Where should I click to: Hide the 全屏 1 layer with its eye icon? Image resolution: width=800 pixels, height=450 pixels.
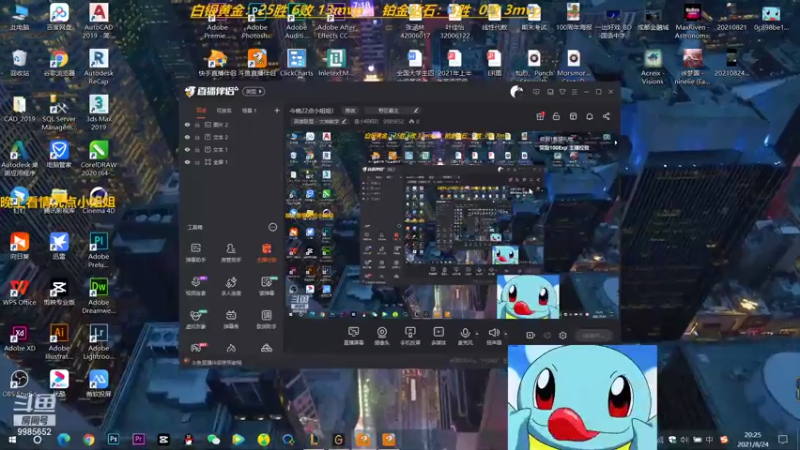(187, 162)
